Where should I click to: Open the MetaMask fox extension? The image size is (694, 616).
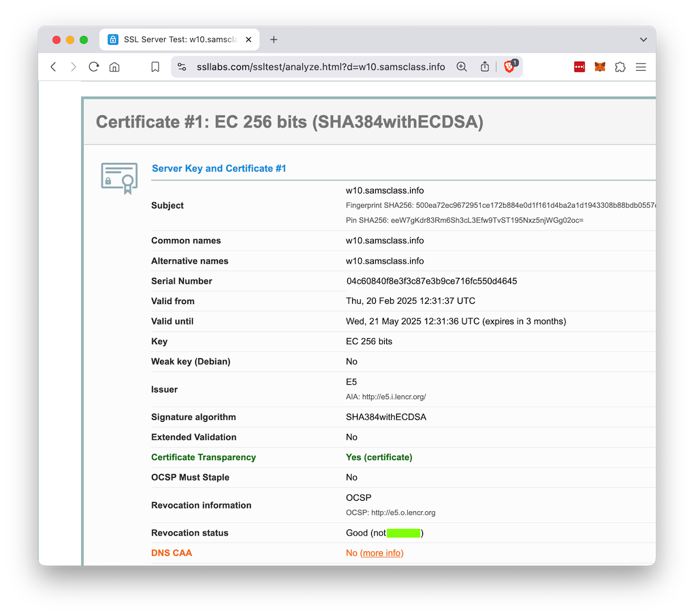point(600,67)
